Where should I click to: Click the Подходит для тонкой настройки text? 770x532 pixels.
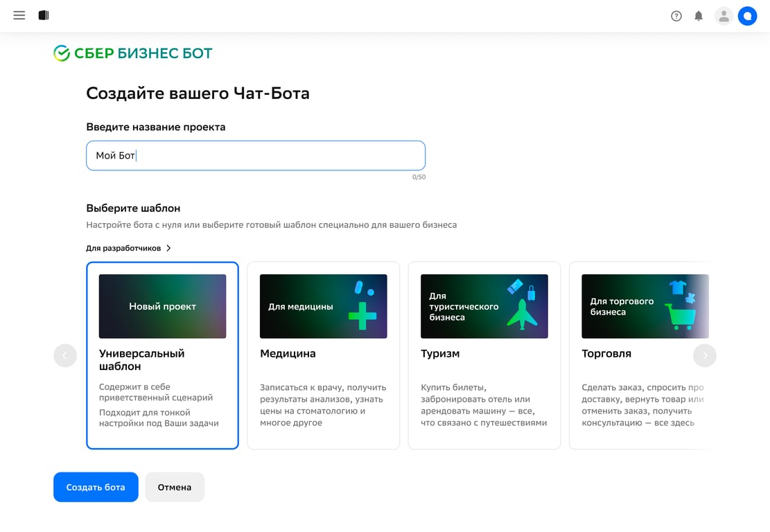tap(159, 418)
